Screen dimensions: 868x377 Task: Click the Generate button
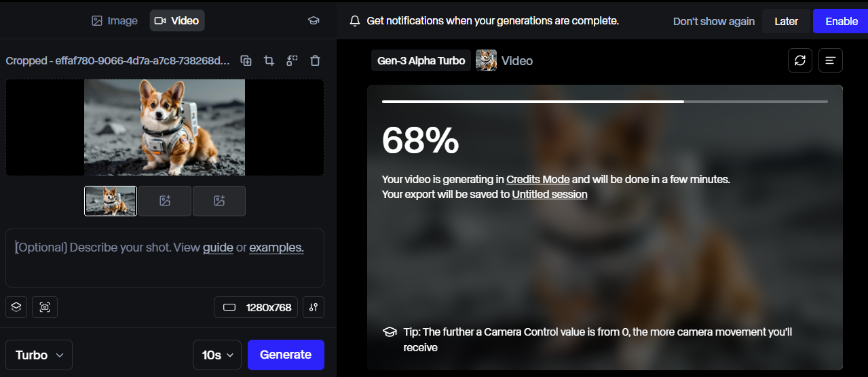(286, 355)
